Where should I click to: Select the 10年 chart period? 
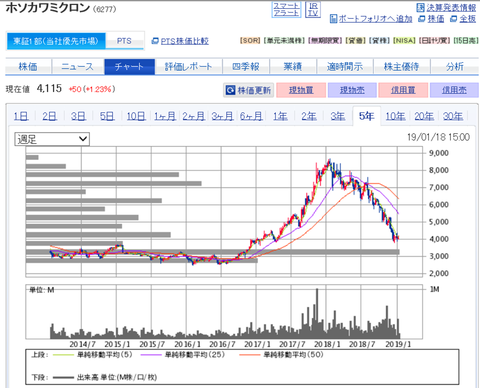tap(395, 116)
